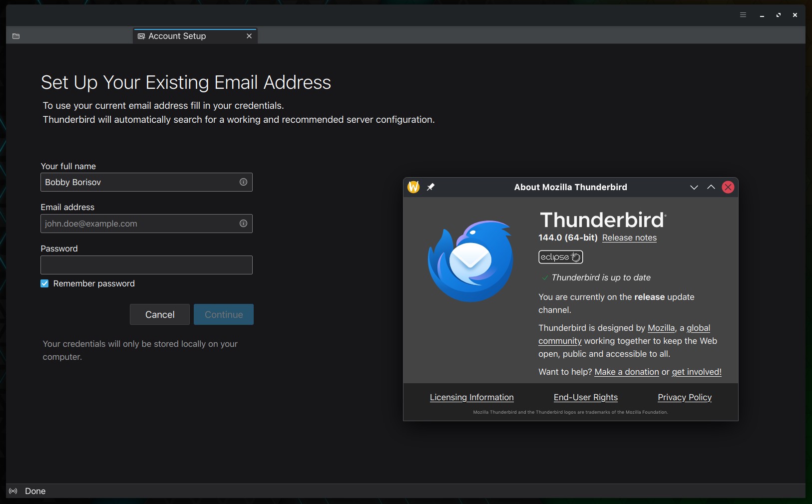Open the Privacy Policy link
Screen dimensions: 812x504
pos(684,397)
